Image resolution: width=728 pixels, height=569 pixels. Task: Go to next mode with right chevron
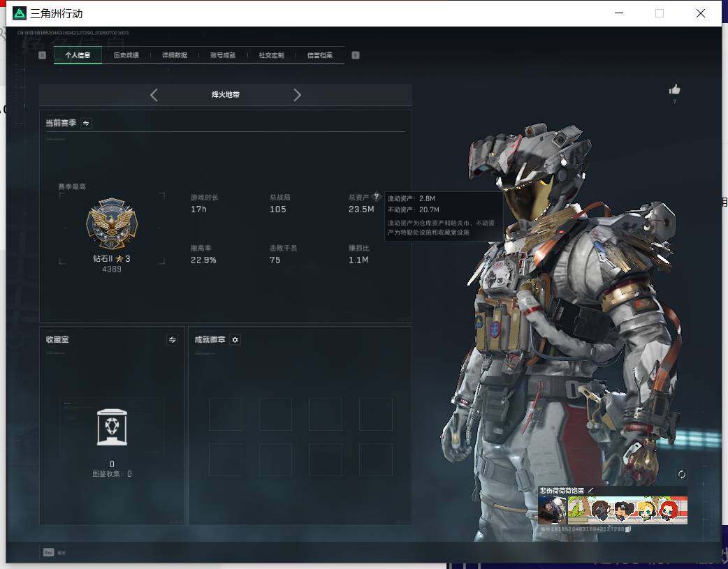[x=297, y=95]
